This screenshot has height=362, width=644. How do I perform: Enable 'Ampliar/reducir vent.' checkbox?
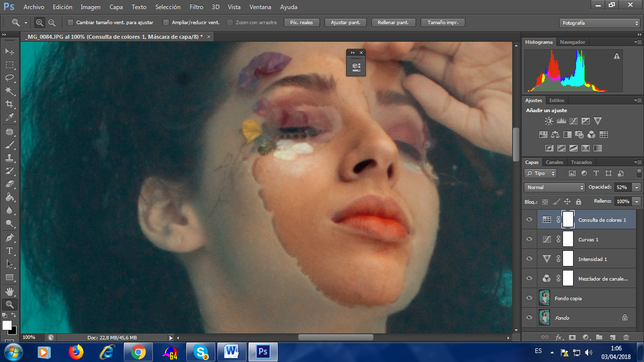tap(166, 23)
